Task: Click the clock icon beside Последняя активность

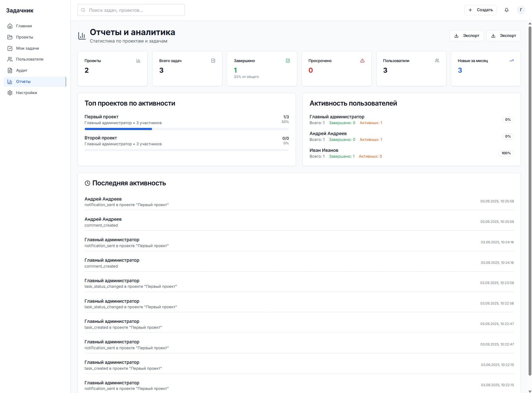Action: 87,183
